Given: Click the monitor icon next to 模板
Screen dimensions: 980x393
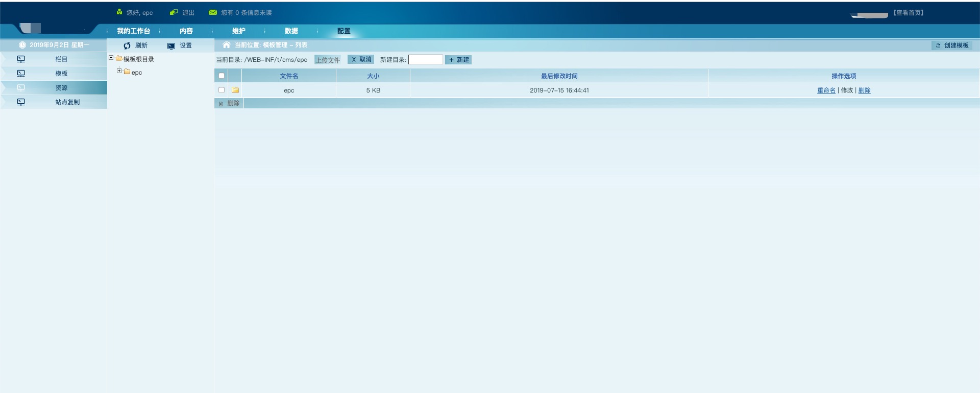Looking at the screenshot, I should tap(21, 74).
